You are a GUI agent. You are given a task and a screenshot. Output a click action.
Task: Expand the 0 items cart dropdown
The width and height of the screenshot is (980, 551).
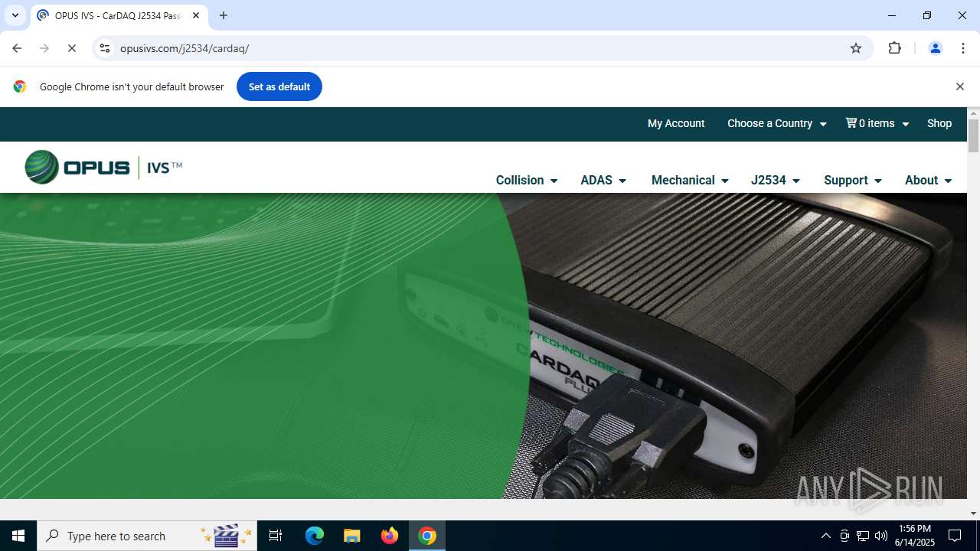877,123
